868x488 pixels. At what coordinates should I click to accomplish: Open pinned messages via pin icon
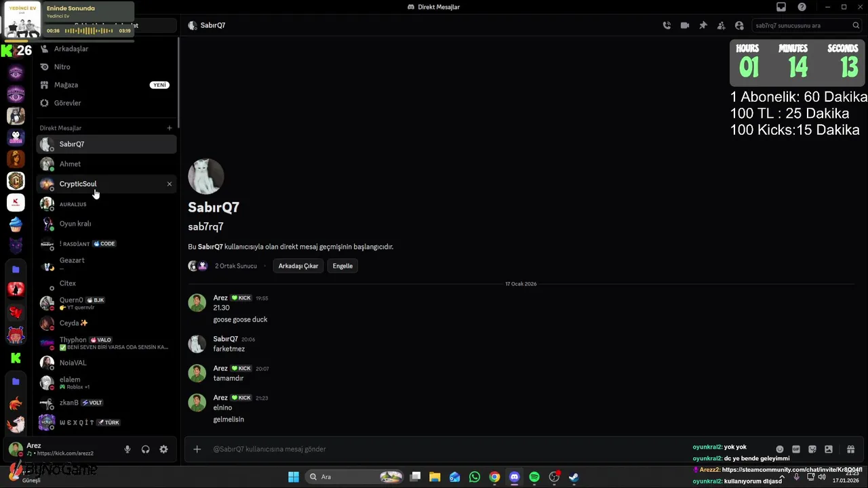coord(703,25)
